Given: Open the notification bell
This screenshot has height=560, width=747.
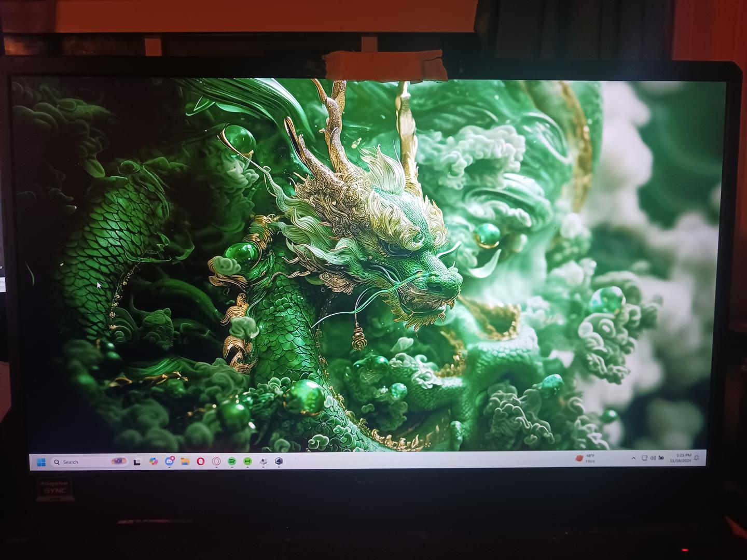Looking at the screenshot, I should (x=697, y=458).
